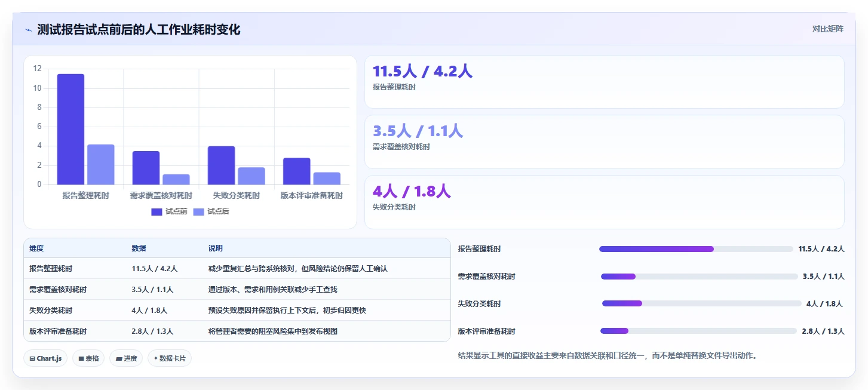Click the header icon beside the title
The image size is (868, 390).
29,30
